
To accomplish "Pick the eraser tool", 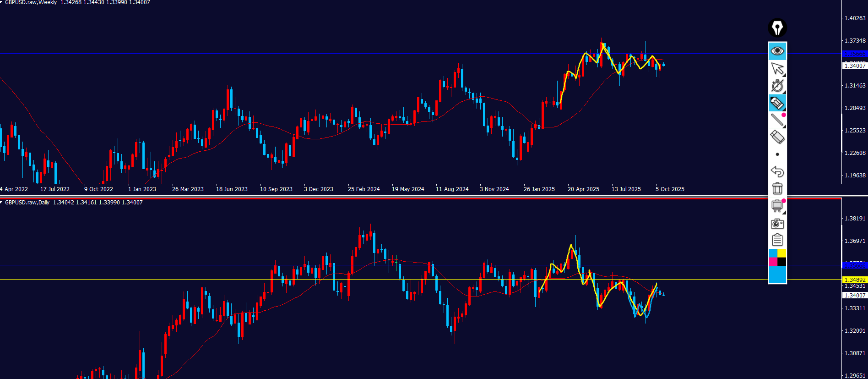I will 777,137.
